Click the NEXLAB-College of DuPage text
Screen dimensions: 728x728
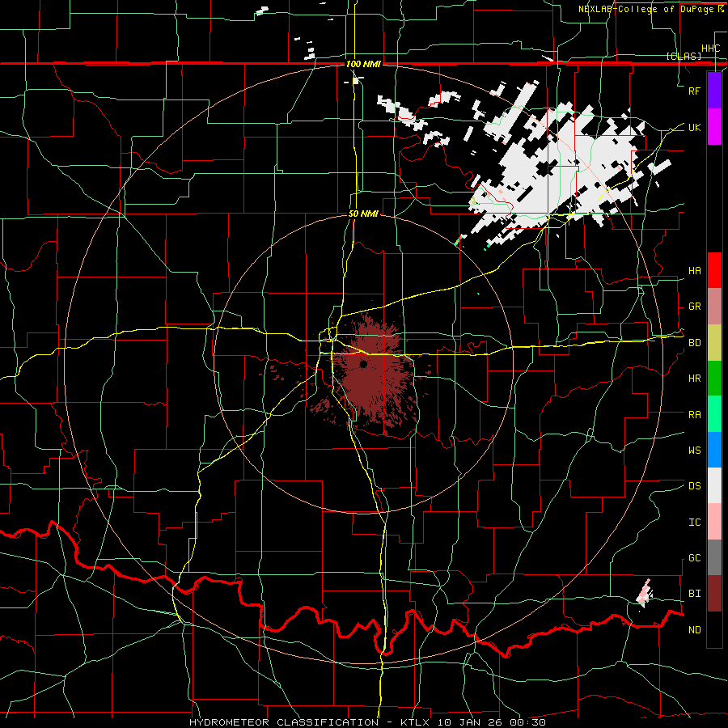click(x=645, y=9)
